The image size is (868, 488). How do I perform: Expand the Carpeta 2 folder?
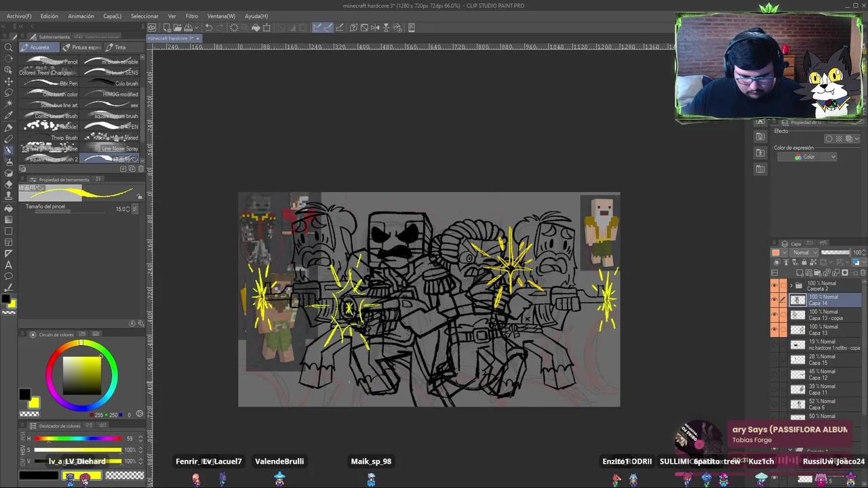pos(791,285)
